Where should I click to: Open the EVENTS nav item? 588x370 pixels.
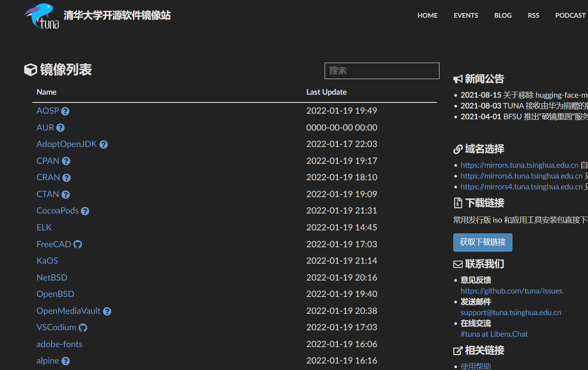(x=466, y=16)
